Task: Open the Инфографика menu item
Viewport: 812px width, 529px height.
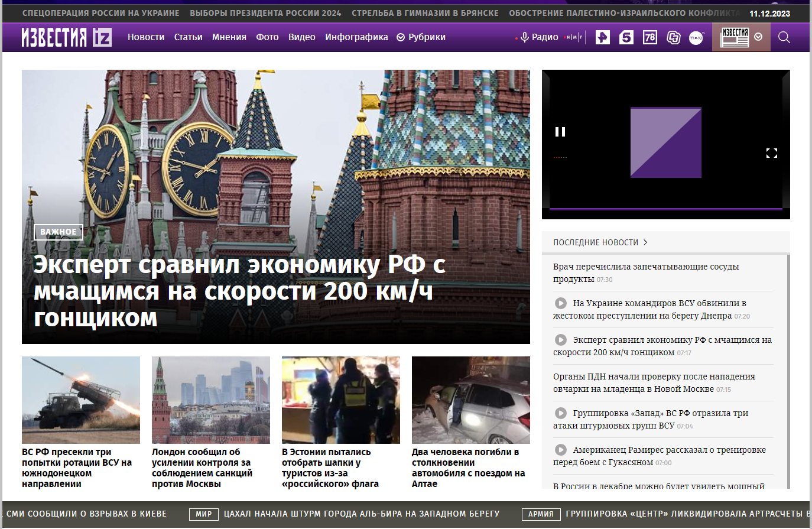Action: coord(356,37)
